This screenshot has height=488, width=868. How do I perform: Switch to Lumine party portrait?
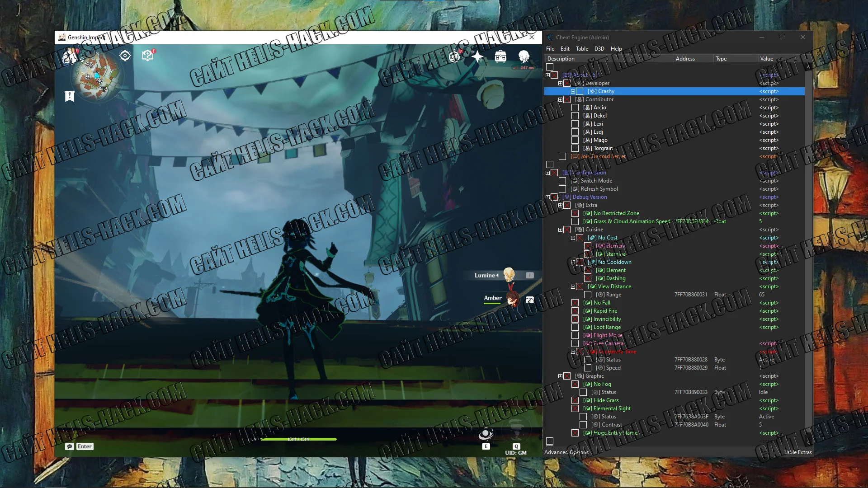coord(509,275)
